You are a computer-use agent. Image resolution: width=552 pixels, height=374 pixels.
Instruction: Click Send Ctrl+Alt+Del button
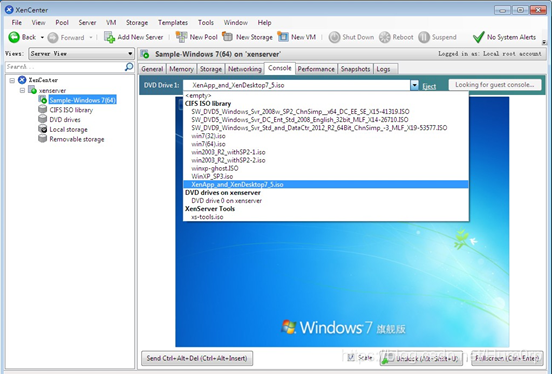pos(197,358)
